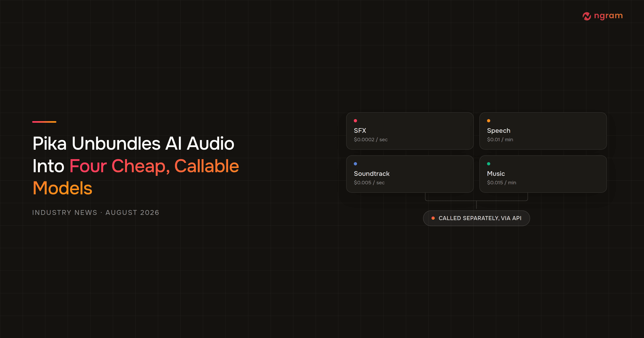Click the green dot on Music card
644x338 pixels.
pyautogui.click(x=488, y=164)
